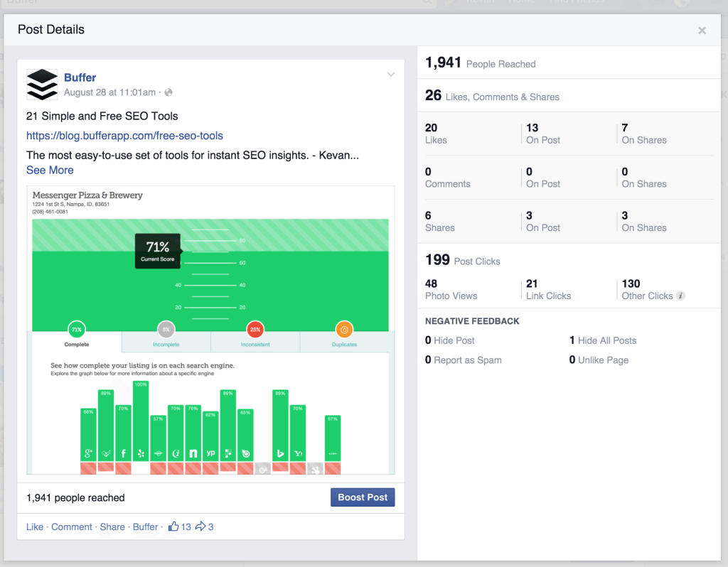Click the Google+ icon in the engine chart
This screenshot has width=728, height=567.
tap(88, 453)
